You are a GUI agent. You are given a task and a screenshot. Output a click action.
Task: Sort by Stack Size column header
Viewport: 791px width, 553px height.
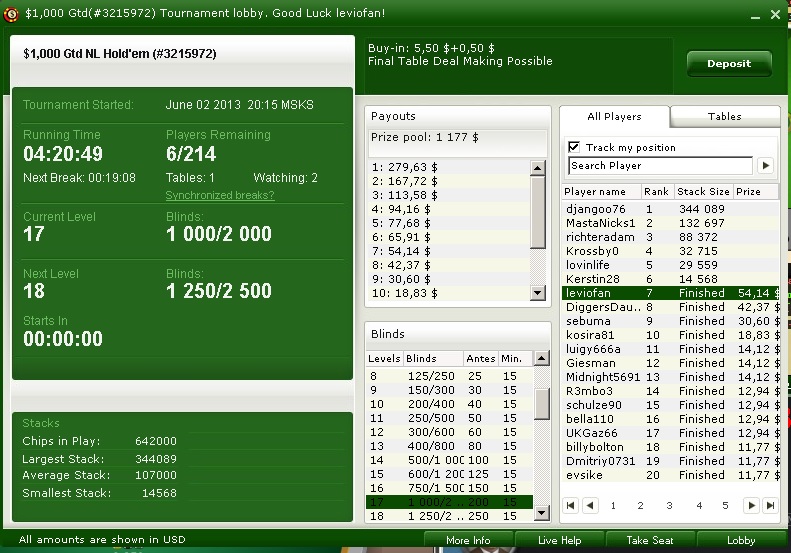click(x=703, y=191)
